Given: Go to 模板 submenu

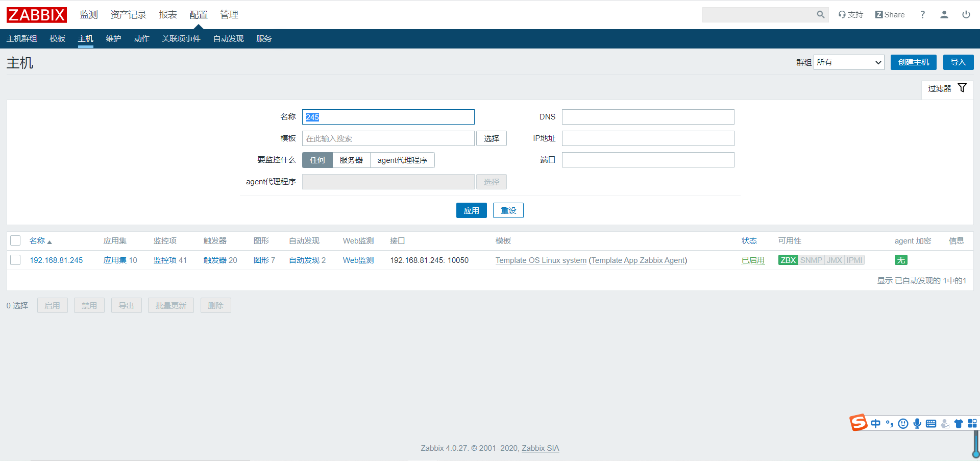Looking at the screenshot, I should pyautogui.click(x=58, y=39).
